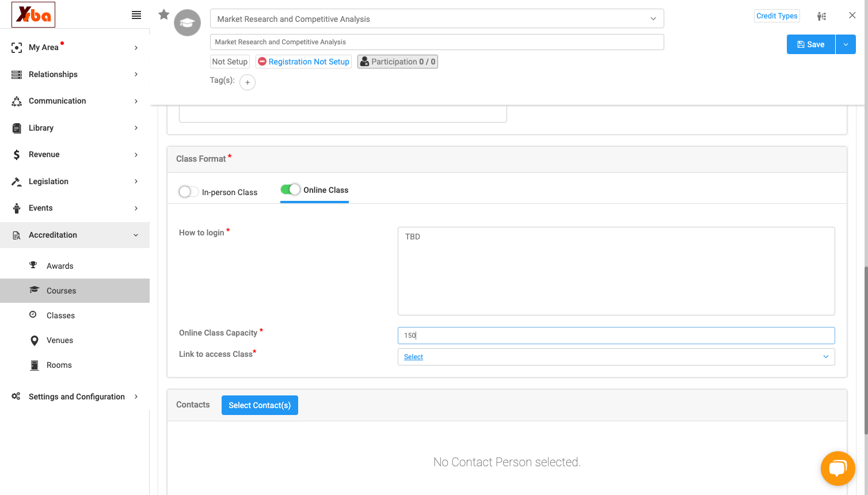Click the Legislation gavel icon
Viewport: 868px width, 495px height.
[17, 182]
